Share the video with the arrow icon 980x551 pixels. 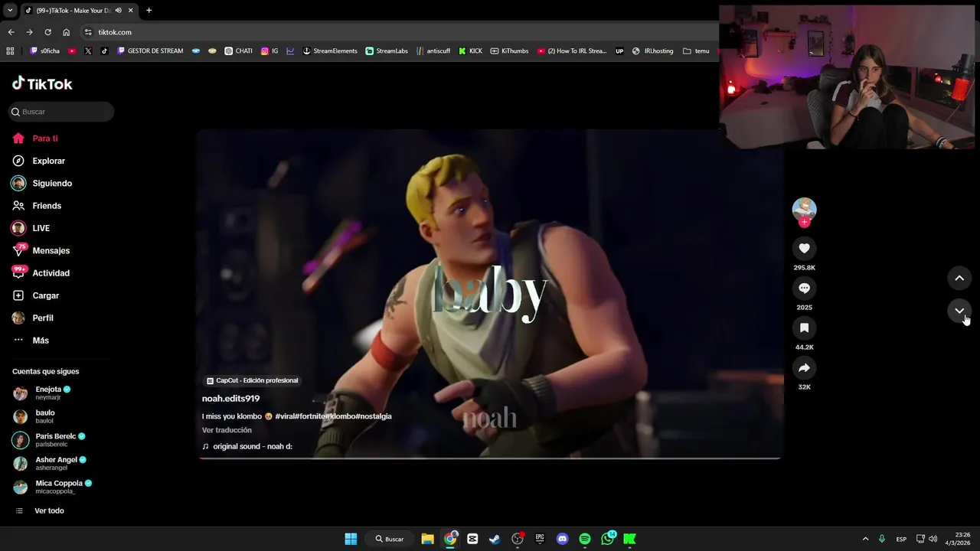pos(804,367)
